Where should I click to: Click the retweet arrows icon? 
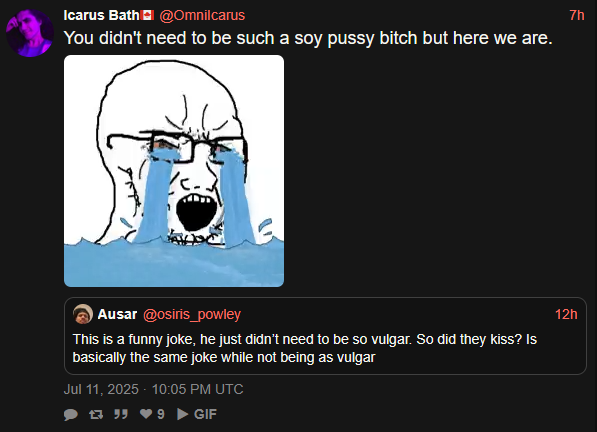point(96,414)
